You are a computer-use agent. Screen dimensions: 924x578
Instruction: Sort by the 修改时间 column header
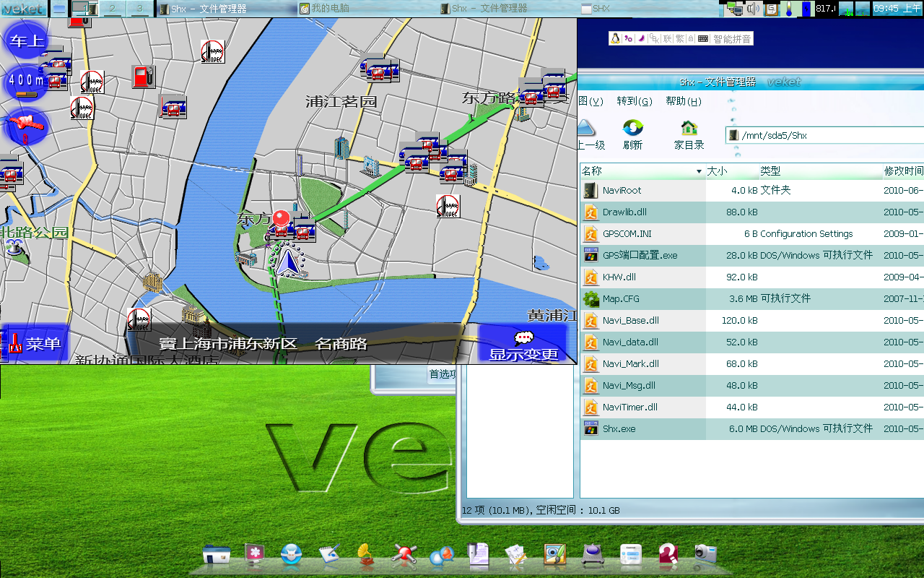[904, 171]
